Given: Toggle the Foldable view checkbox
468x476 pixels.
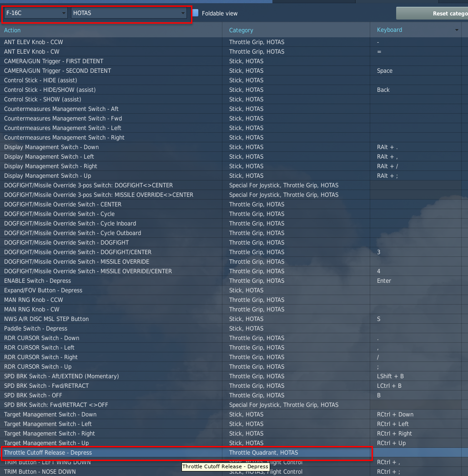Looking at the screenshot, I should (x=195, y=13).
